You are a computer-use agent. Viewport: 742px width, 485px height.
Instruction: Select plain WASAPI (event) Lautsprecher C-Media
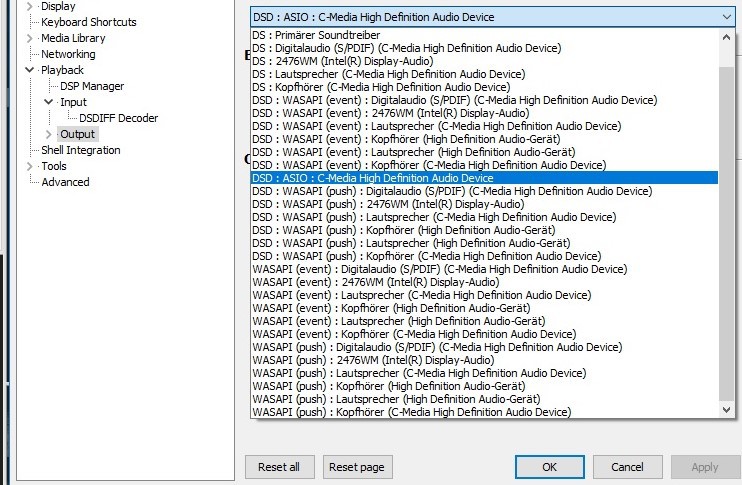[x=484, y=295]
